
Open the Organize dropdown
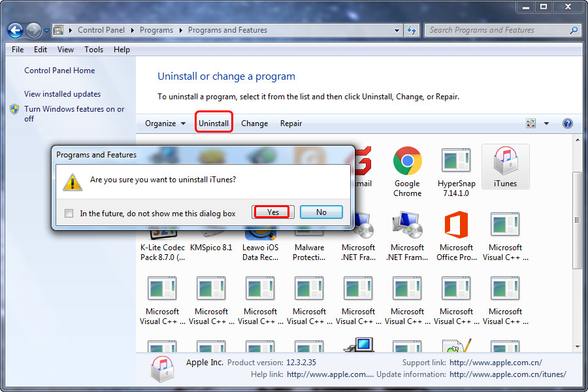point(165,123)
